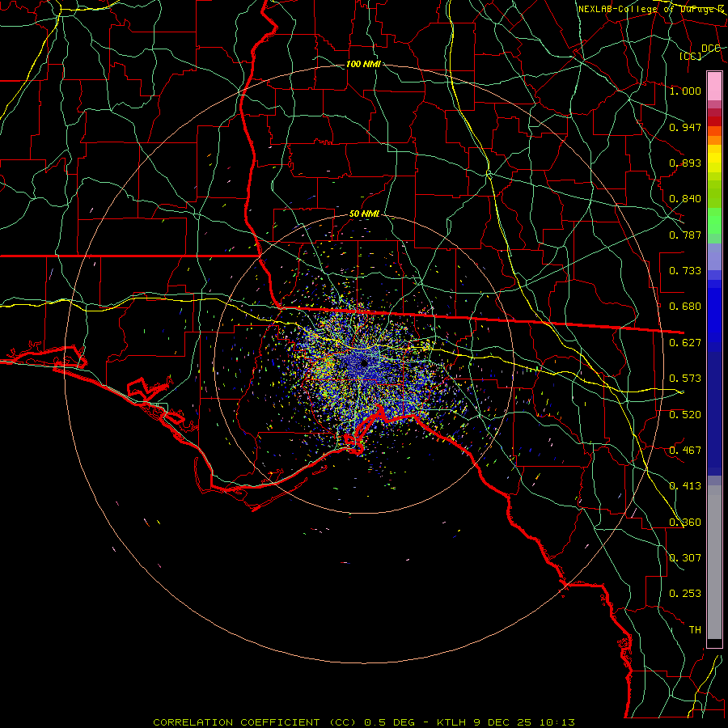728x728 pixels.
Task: Select the 0.413 scale value
Action: point(685,486)
